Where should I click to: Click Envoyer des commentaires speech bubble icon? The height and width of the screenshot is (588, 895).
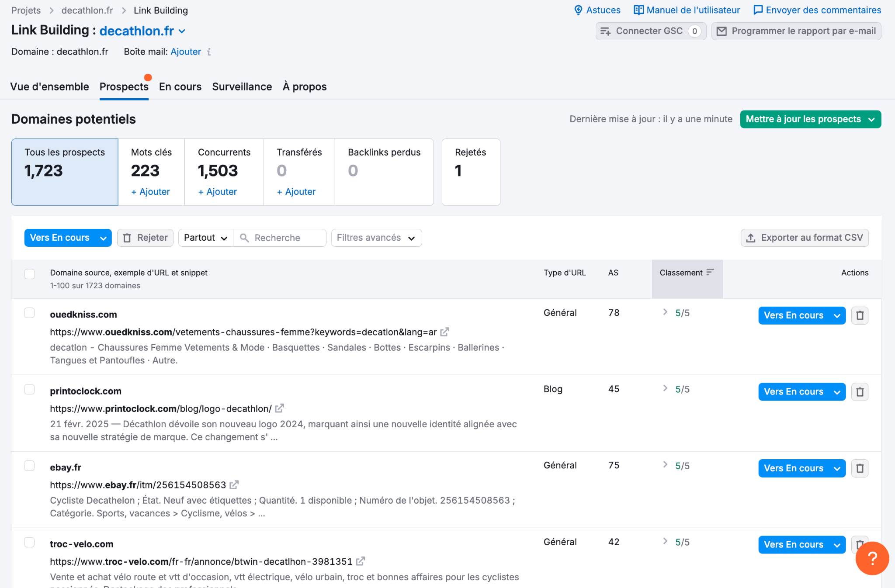[758, 10]
